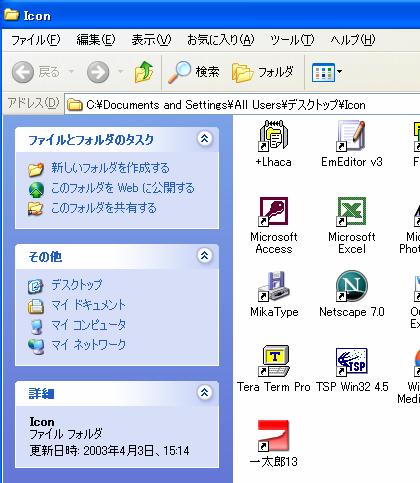Collapse the ファイルとフォルダのタスク panel
The width and height of the screenshot is (420, 483).
pyautogui.click(x=205, y=138)
